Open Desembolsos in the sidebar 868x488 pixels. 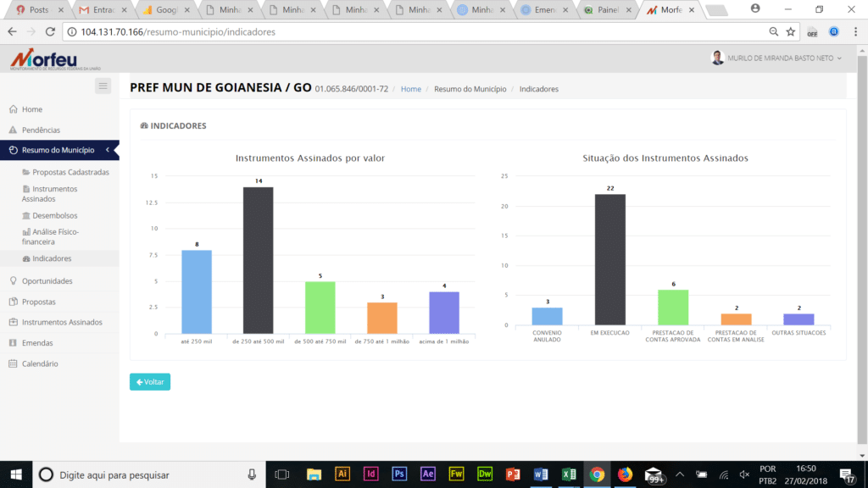click(x=55, y=216)
